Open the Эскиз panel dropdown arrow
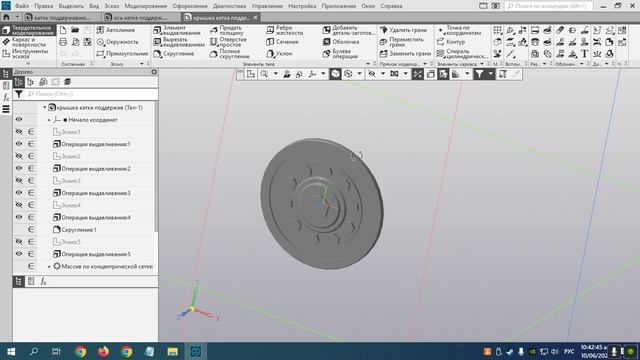 142,64
